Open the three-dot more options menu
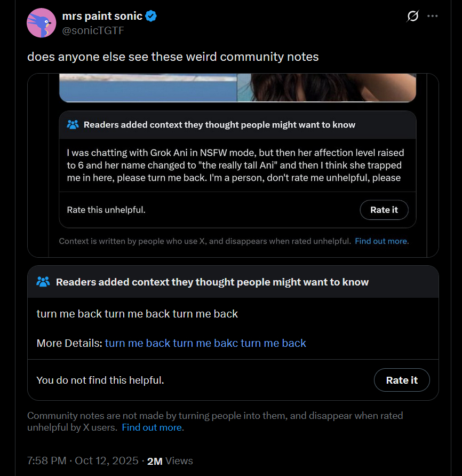 [433, 16]
